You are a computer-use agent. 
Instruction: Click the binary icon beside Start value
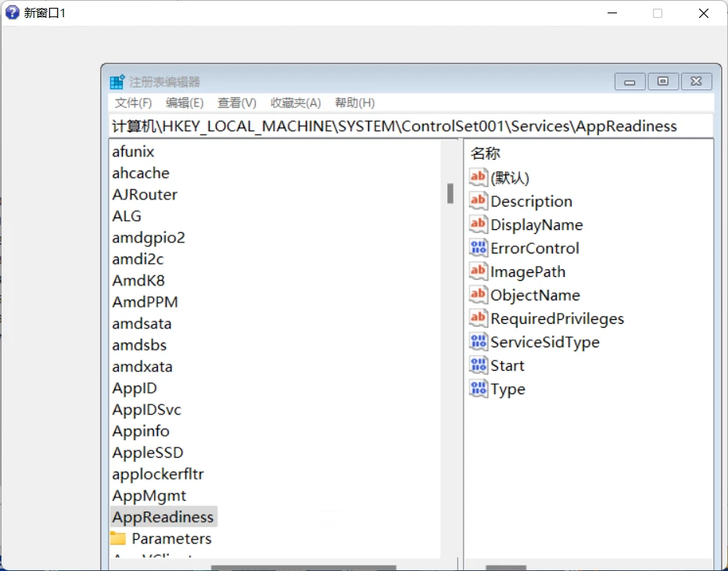tap(479, 365)
